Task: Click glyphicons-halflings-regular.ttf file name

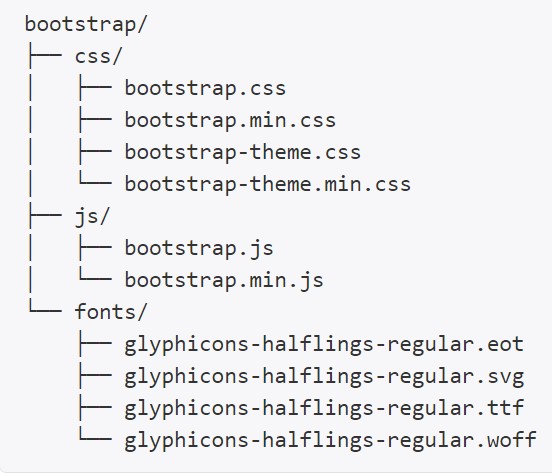Action: pos(324,408)
